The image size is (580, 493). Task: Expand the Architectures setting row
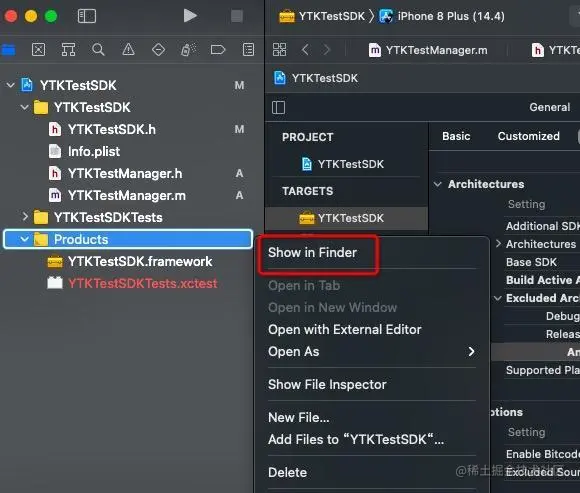coord(498,243)
